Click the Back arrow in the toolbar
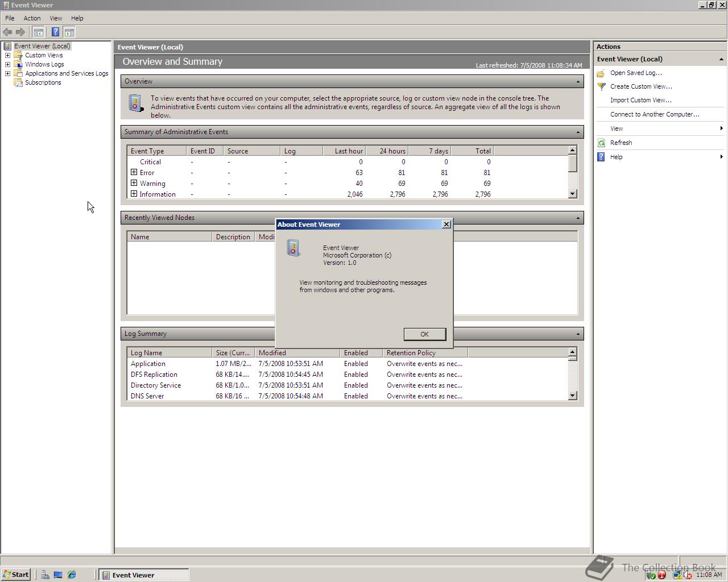 7,32
